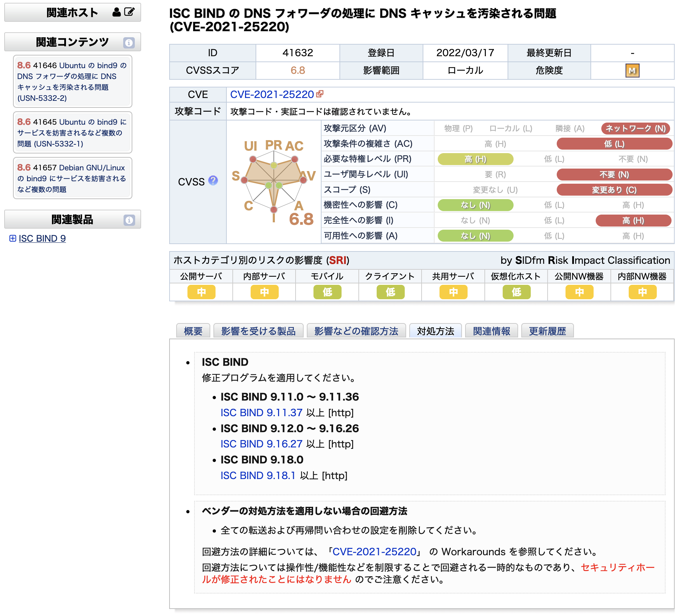The image size is (681, 616).
Task: Click the 物理 (P) attack vector option
Action: click(x=458, y=129)
